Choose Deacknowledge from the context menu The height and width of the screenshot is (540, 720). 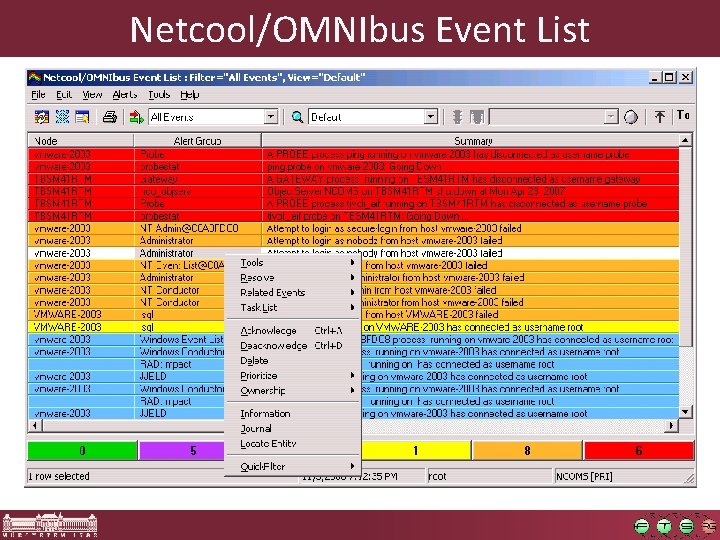pyautogui.click(x=292, y=346)
